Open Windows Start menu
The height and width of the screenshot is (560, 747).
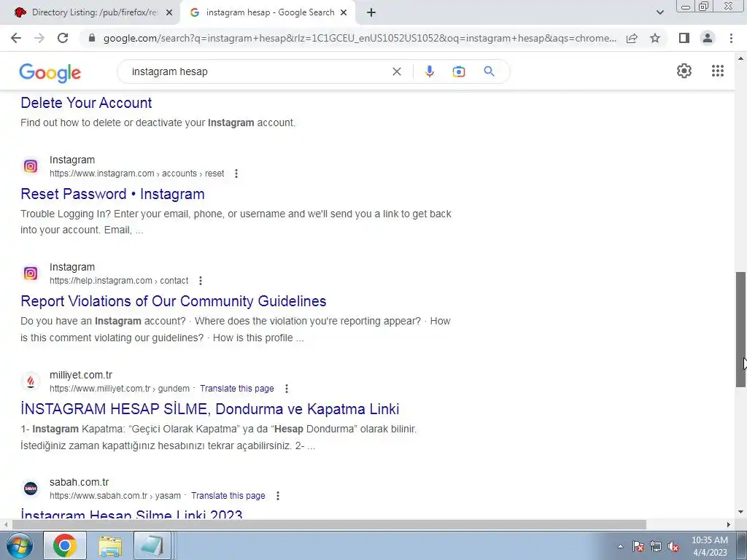19,545
